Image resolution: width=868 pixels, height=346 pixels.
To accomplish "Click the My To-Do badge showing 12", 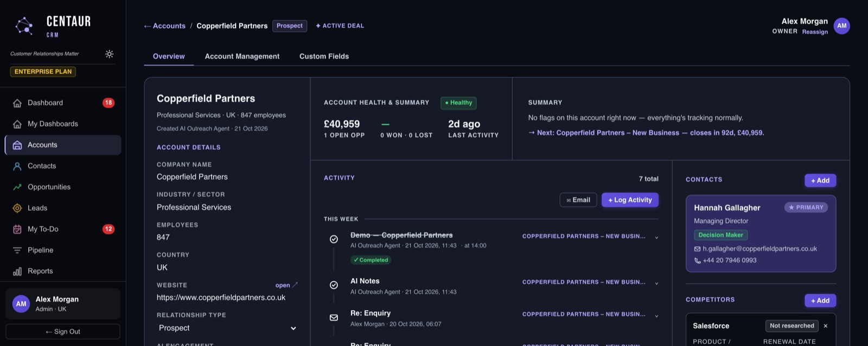I will click(108, 229).
